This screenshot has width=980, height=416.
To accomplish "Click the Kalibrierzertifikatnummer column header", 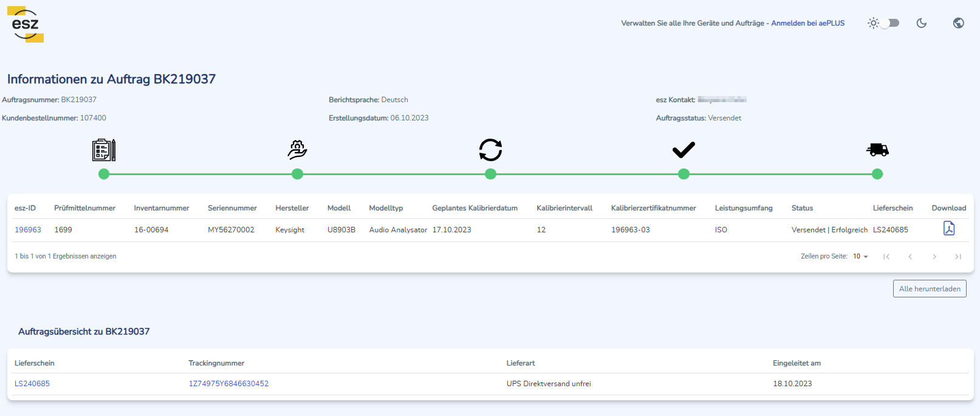I will 654,208.
